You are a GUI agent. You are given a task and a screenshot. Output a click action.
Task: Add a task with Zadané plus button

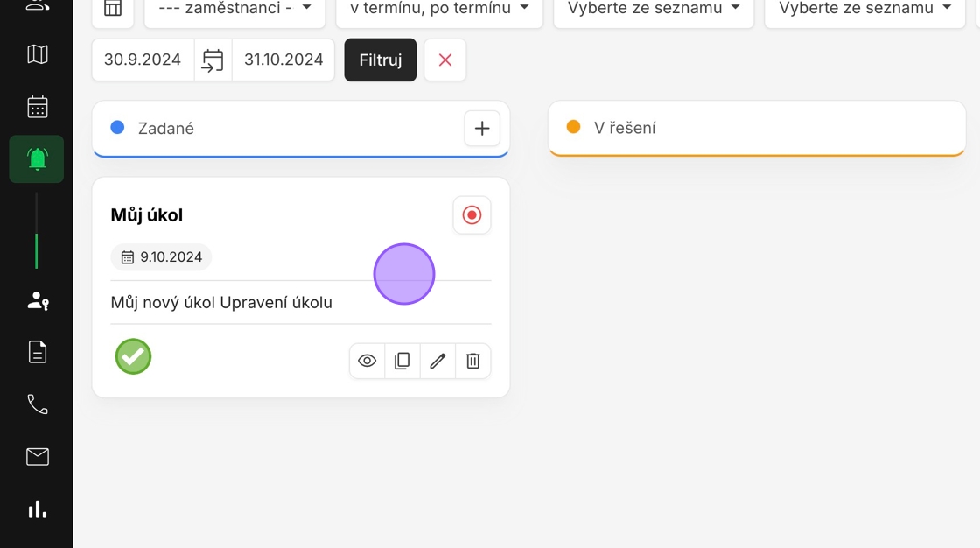(x=482, y=128)
